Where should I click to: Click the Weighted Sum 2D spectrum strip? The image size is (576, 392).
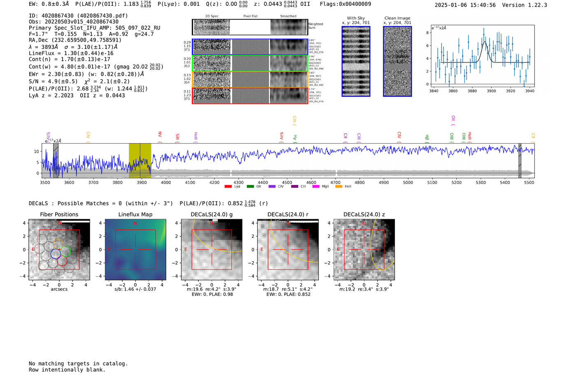(250, 27)
